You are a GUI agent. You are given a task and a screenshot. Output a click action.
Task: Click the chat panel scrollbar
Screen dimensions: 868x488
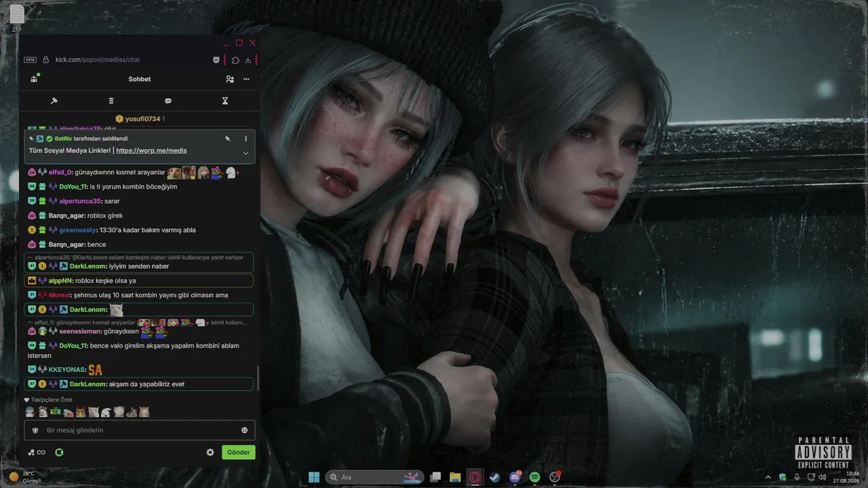tap(258, 378)
